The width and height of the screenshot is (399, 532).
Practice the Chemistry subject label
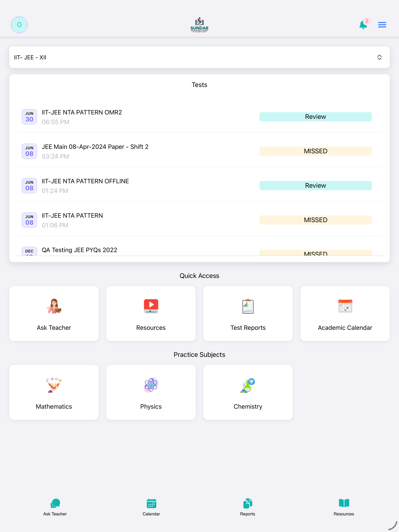(248, 407)
